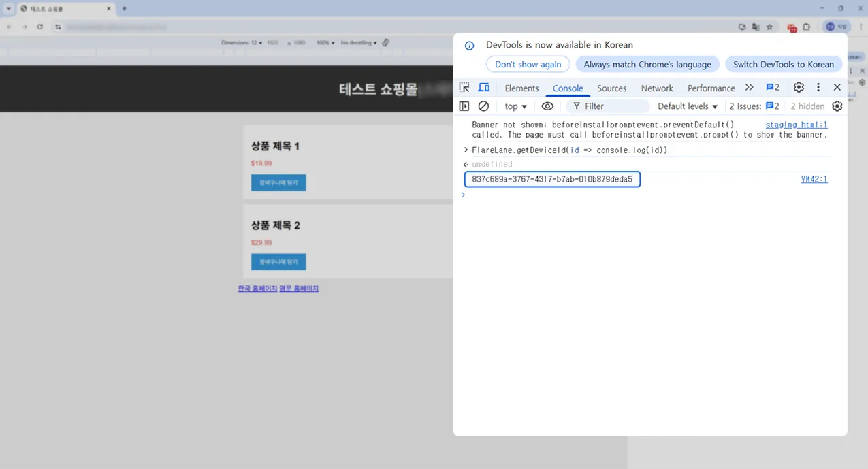Image resolution: width=868 pixels, height=469 pixels.
Task: Toggle the device toolbar icon
Action: (484, 88)
